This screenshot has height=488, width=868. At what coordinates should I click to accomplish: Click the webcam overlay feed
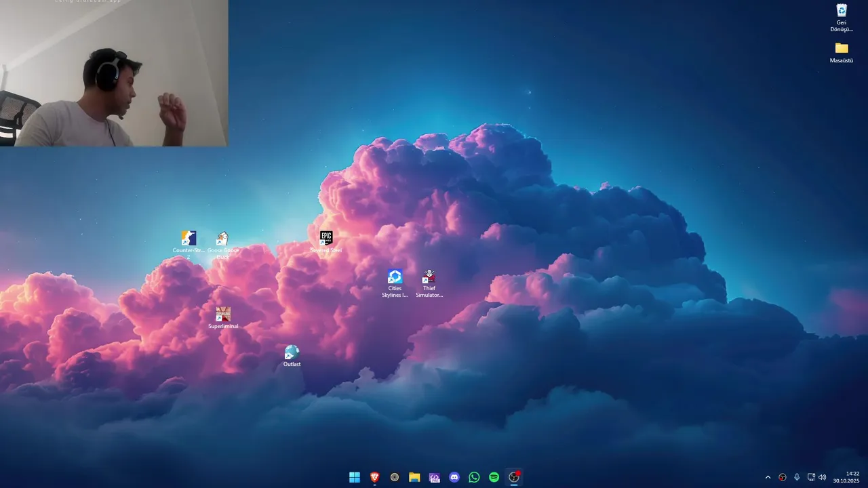(114, 73)
